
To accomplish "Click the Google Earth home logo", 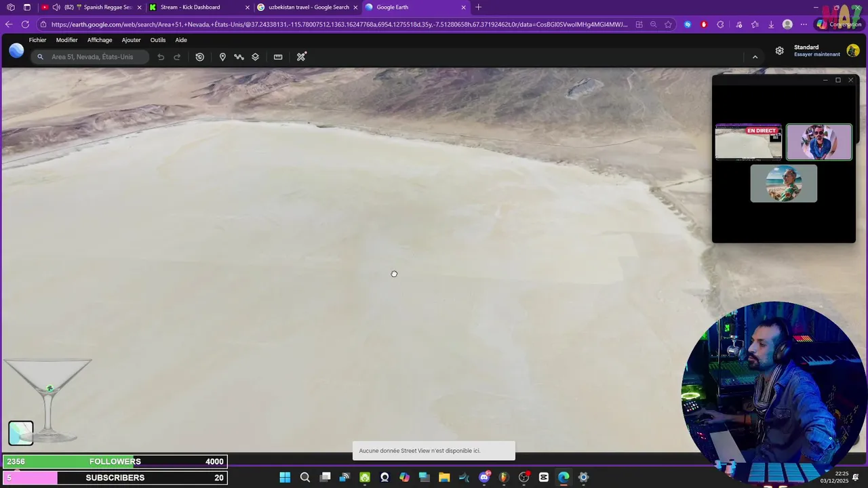I will point(16,50).
